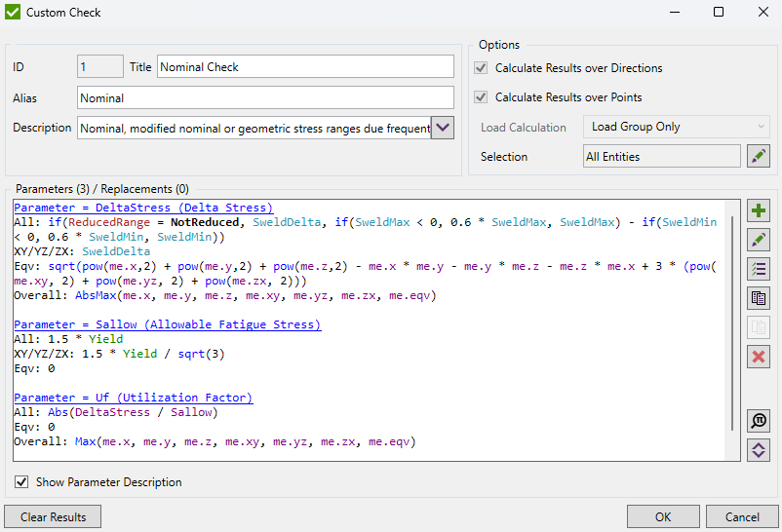Click the magnifier pi formula search icon
The image size is (782, 532).
[x=758, y=421]
